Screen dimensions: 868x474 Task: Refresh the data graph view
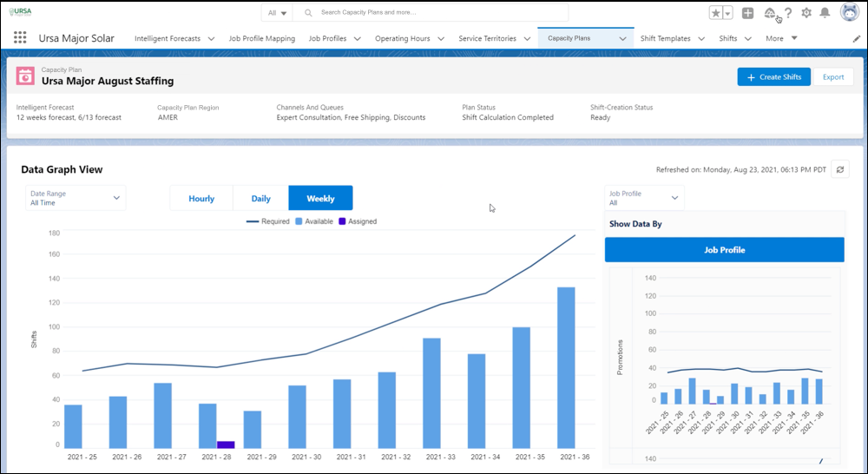pyautogui.click(x=840, y=169)
